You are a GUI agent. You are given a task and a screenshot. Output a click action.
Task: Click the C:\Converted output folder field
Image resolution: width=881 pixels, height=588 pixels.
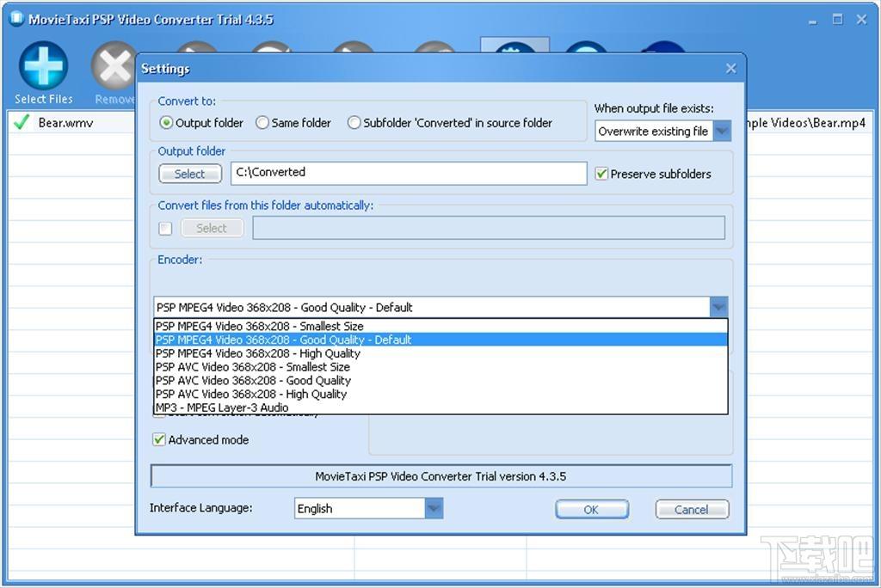click(x=409, y=173)
